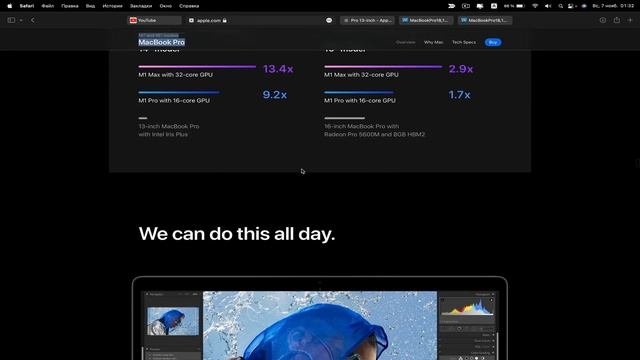Switch to the Pro 13-inch tab

(x=367, y=20)
